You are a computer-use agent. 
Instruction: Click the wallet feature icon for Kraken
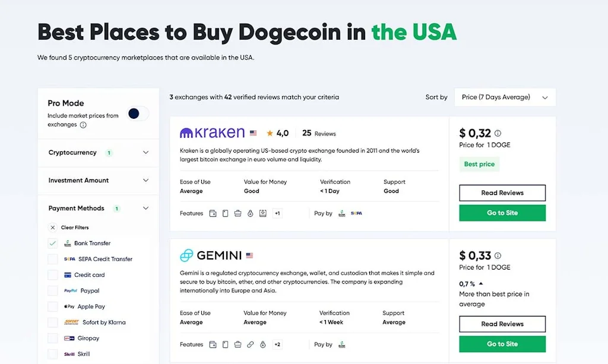213,213
